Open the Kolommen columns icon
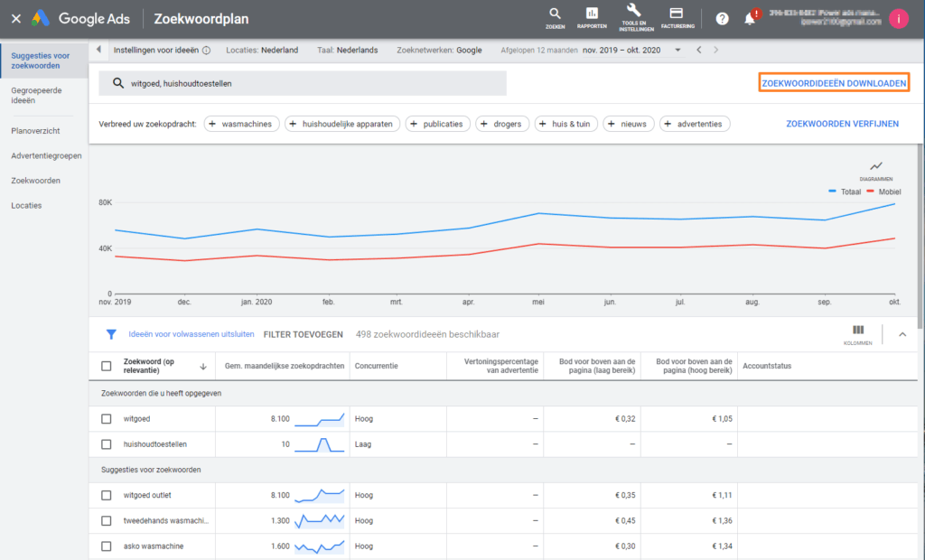This screenshot has width=925, height=560. (x=858, y=334)
